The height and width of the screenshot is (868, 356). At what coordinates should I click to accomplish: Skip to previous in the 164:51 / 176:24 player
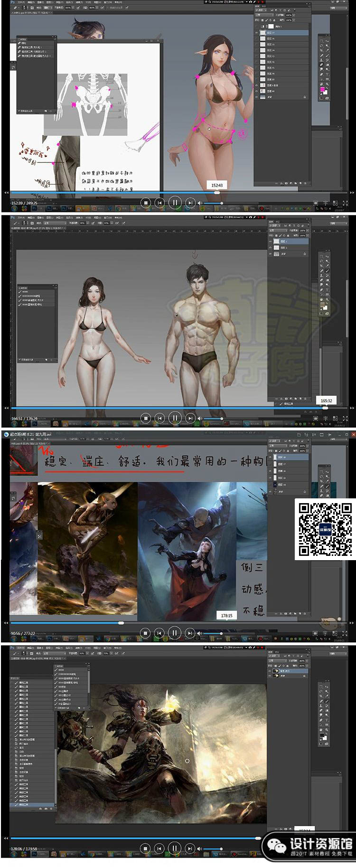click(159, 418)
